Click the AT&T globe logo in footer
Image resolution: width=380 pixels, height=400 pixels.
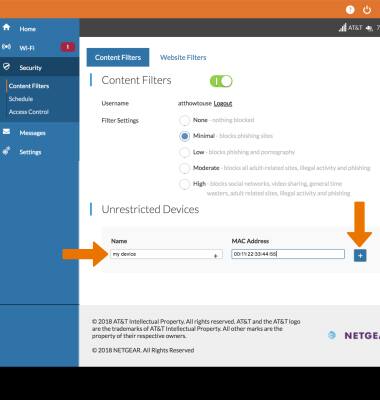(332, 335)
